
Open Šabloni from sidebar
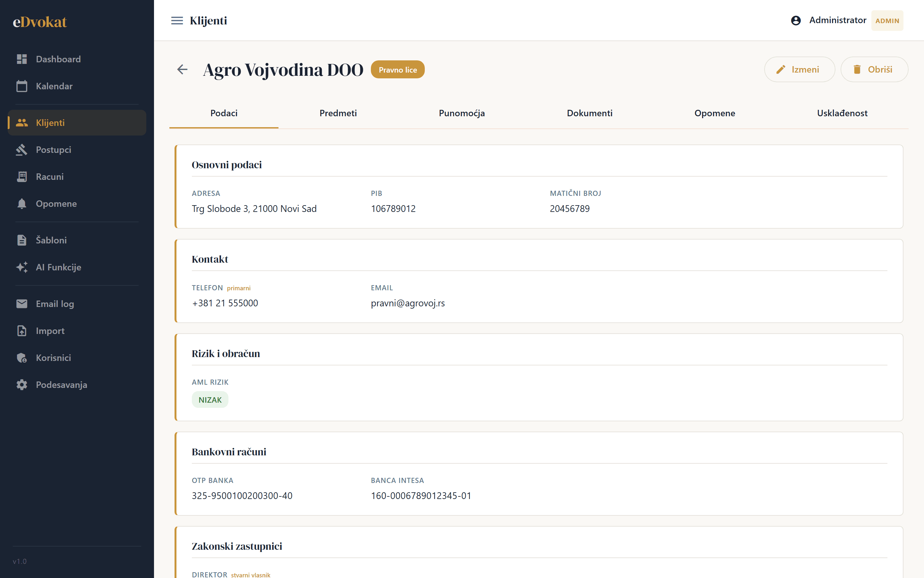[77, 240]
